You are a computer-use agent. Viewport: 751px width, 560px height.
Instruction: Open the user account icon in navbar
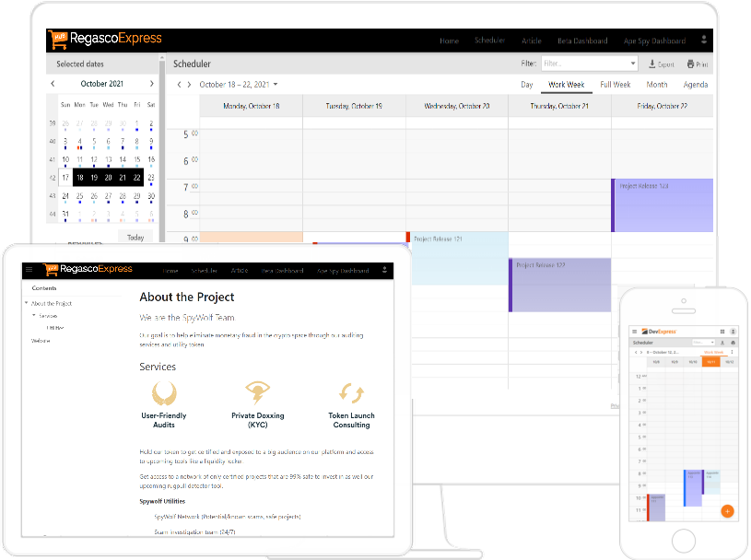(703, 41)
